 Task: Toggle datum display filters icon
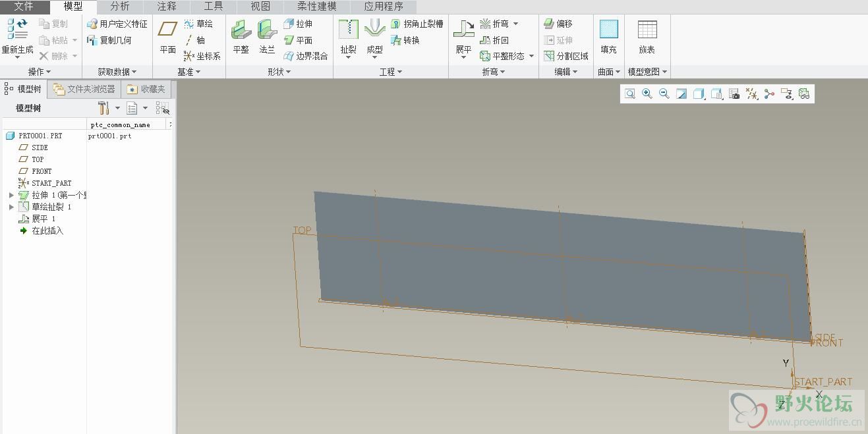point(752,94)
